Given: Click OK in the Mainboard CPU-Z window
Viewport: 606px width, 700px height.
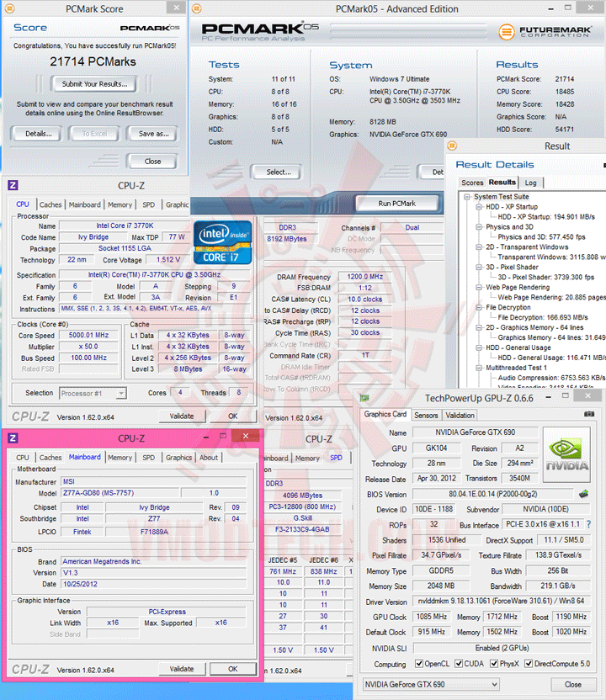Looking at the screenshot, I should (x=232, y=669).
